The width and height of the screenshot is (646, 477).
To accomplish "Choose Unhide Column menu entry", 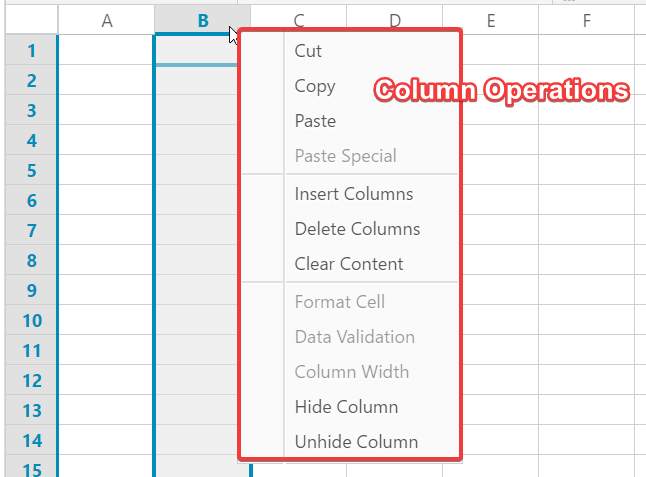I will click(x=356, y=442).
